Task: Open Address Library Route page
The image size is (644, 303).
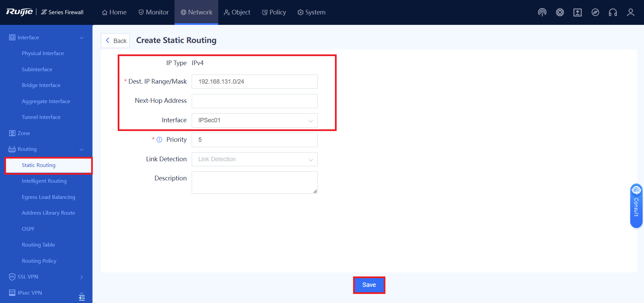Action: [48, 213]
